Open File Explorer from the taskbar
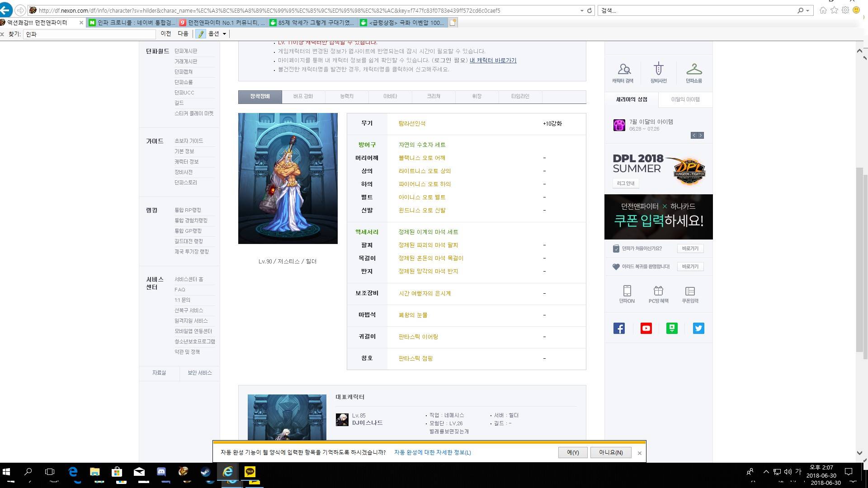 95,472
